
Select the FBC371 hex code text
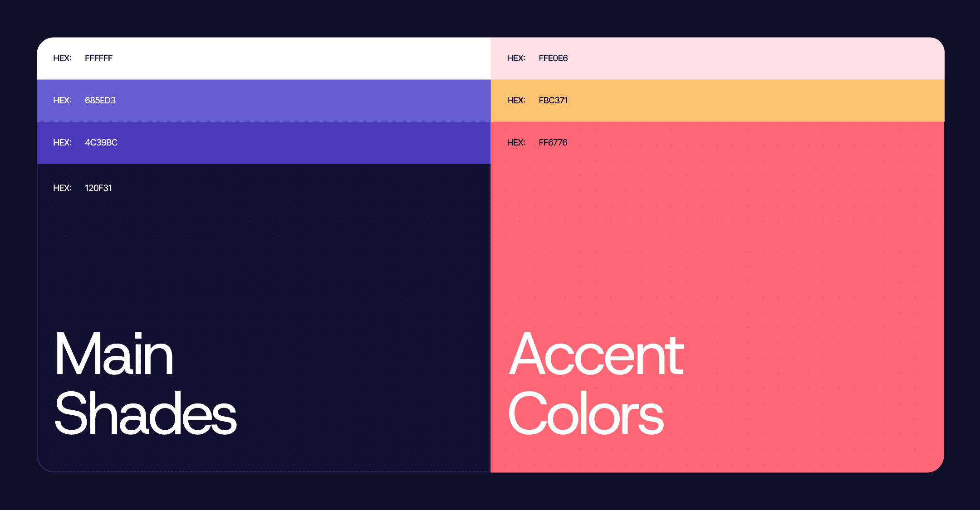pyautogui.click(x=553, y=100)
